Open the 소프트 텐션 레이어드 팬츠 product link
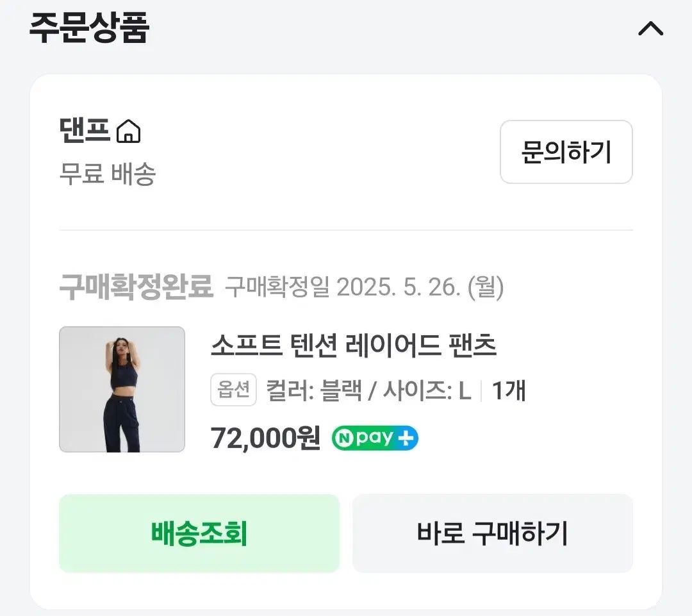The width and height of the screenshot is (692, 616). [x=353, y=347]
